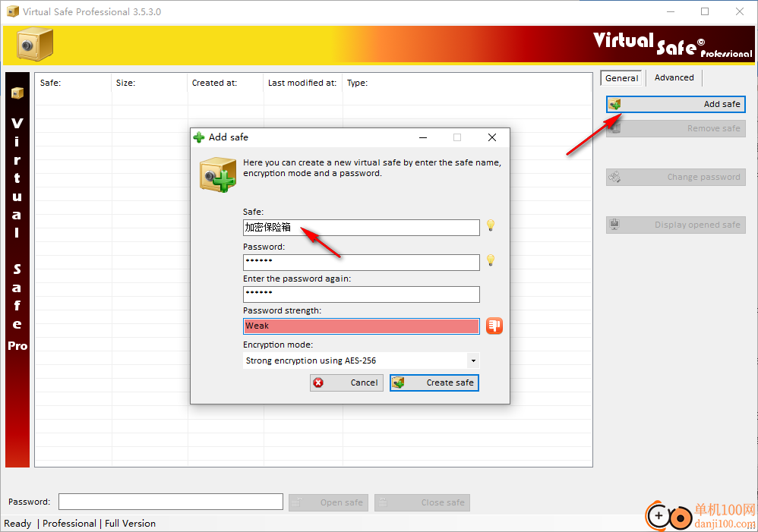Click the Type: column header

click(x=467, y=83)
